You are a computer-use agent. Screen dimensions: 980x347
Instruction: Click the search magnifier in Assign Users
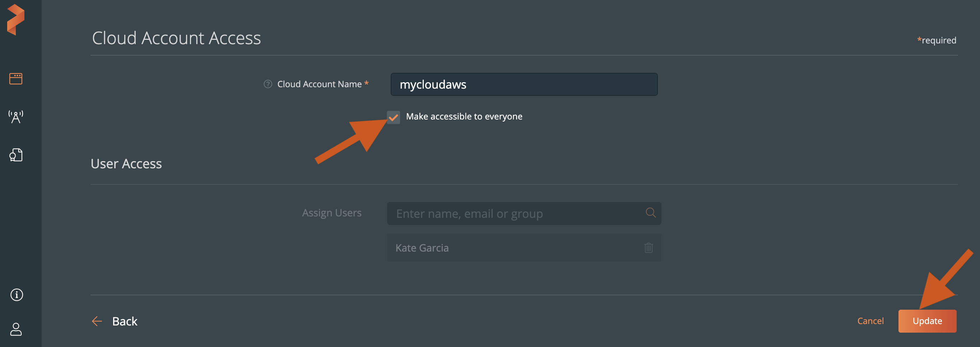651,212
